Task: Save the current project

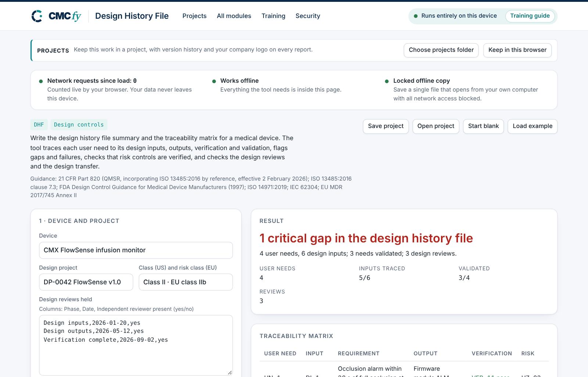Action: (386, 126)
